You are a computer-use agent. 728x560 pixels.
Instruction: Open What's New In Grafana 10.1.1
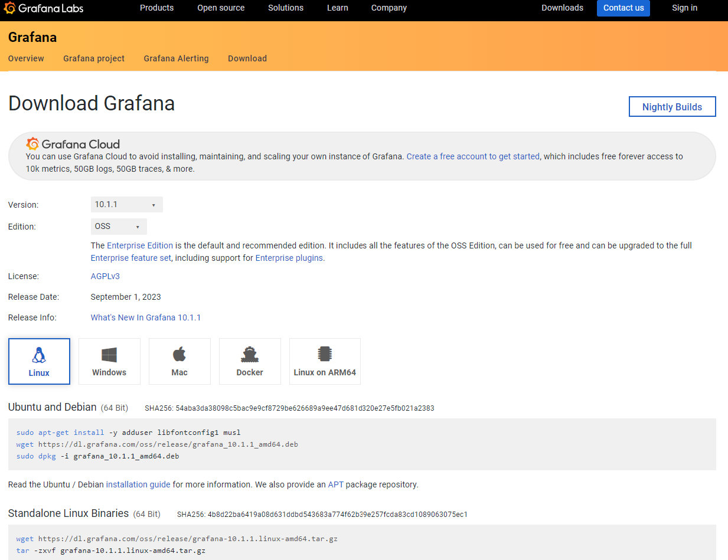pos(146,317)
